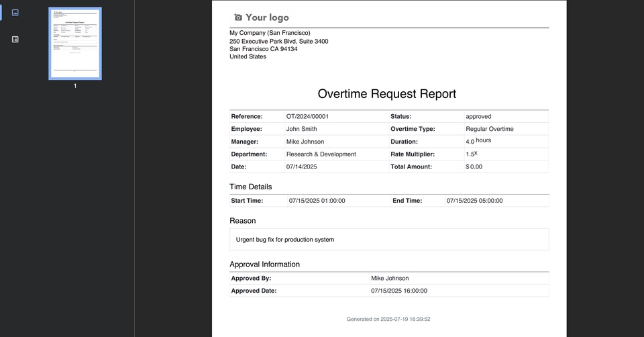Click the 1.5x rate multiplier value
This screenshot has height=337, width=644.
(472, 154)
